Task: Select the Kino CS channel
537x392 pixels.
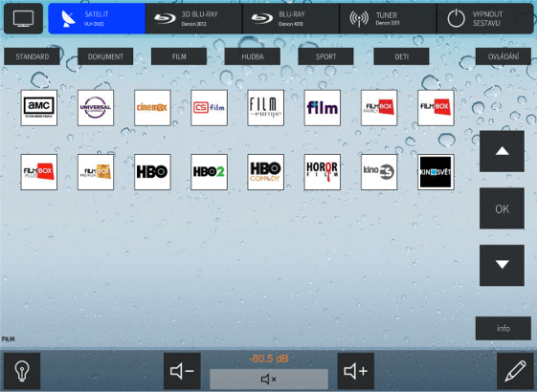Action: 379,172
